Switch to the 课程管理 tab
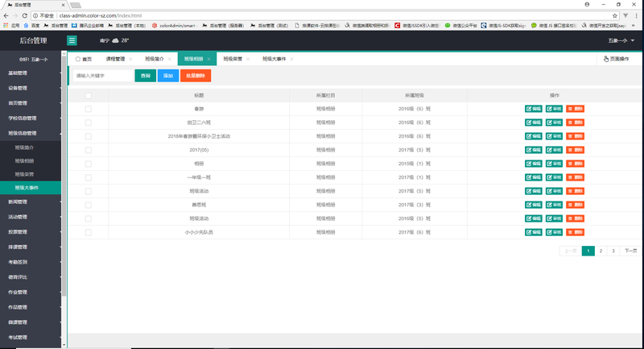 115,59
